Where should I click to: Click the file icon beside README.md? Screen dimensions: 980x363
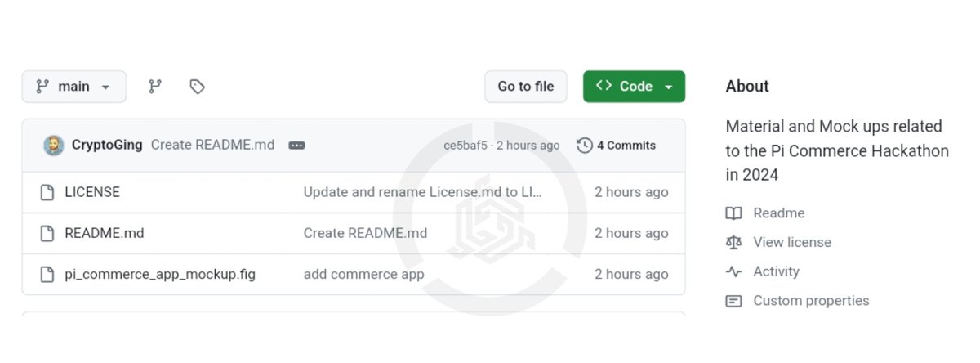tap(47, 233)
